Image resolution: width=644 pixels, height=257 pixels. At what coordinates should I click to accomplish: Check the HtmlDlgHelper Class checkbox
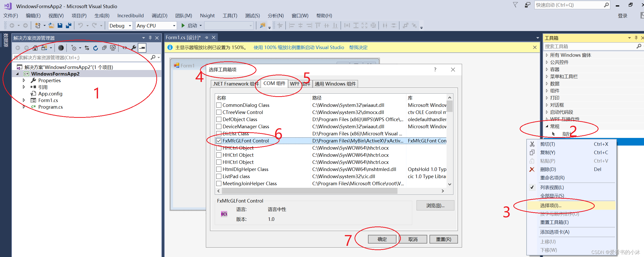(x=219, y=169)
